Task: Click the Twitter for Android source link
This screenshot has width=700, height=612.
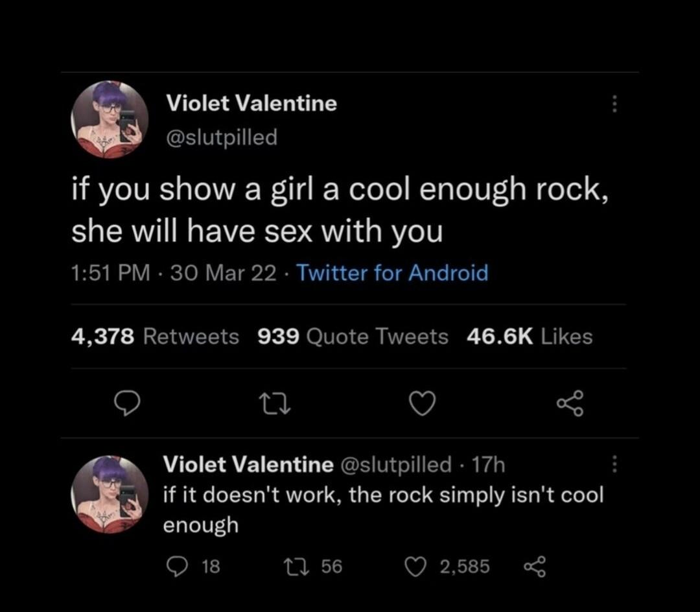Action: [392, 273]
